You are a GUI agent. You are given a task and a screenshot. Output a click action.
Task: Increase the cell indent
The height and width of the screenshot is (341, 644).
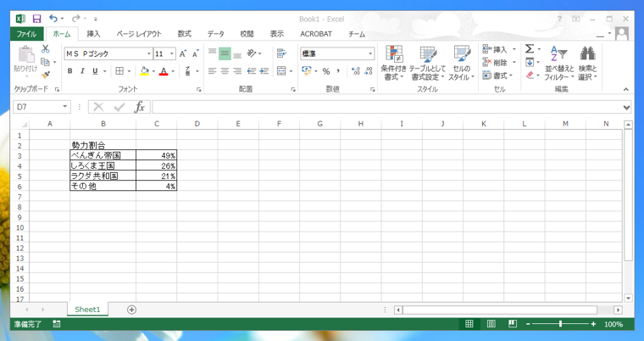[264, 71]
